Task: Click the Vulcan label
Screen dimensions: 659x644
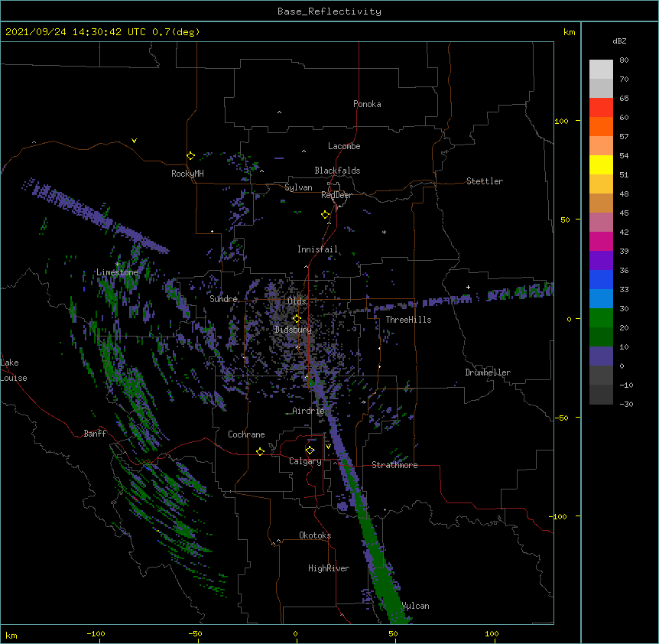Action: 415,606
